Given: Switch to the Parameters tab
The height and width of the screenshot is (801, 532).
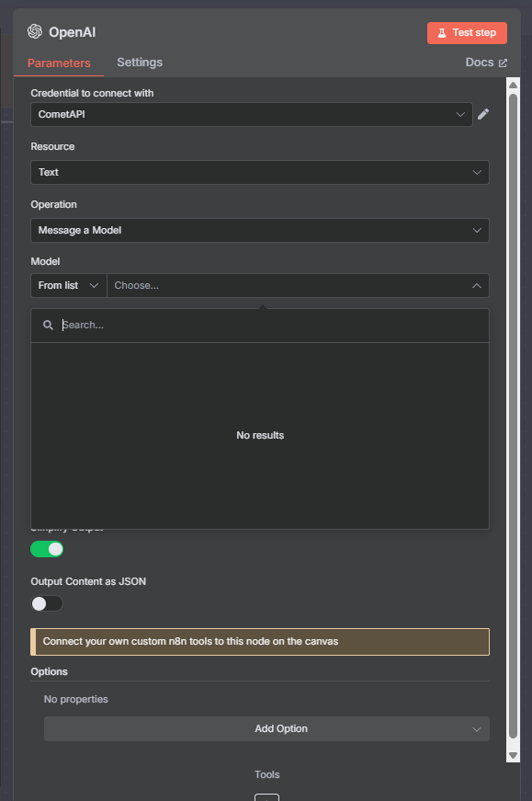Looking at the screenshot, I should click(x=59, y=63).
